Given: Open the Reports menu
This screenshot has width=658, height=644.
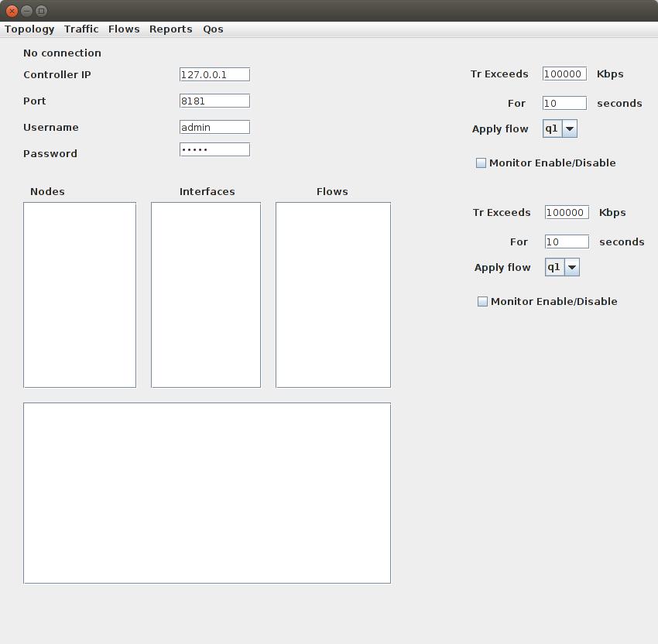Looking at the screenshot, I should click(170, 29).
